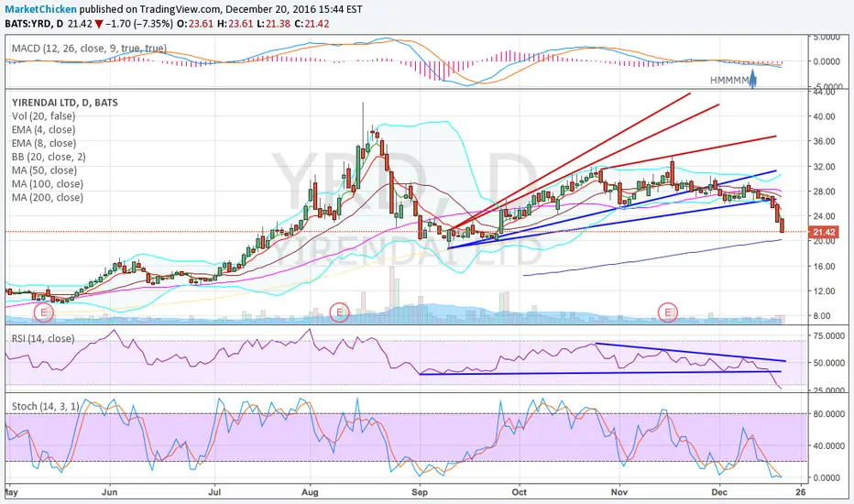
Task: Click the 20.00 price axis label
Action: tap(824, 241)
